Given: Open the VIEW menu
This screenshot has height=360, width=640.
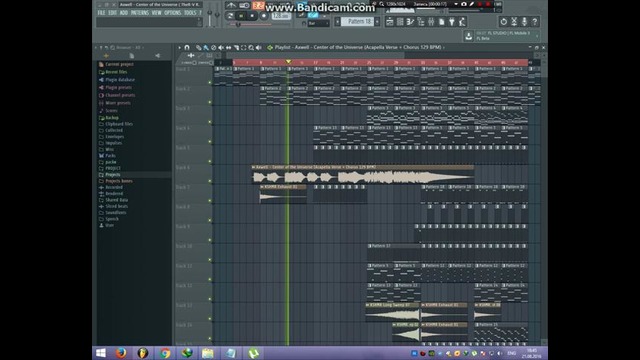Looking at the screenshot, I should pos(156,13).
